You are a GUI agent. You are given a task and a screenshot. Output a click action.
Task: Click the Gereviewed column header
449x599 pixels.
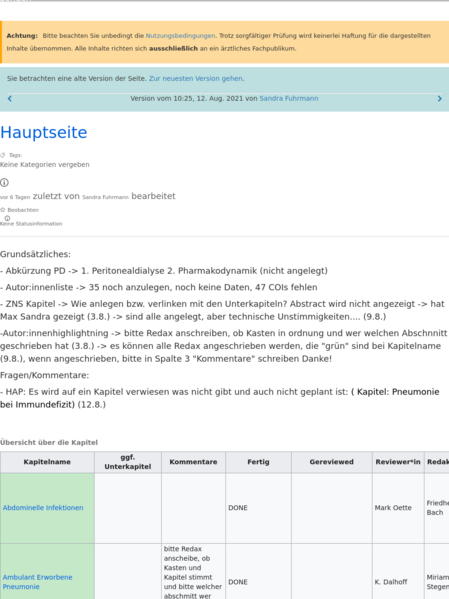pyautogui.click(x=332, y=462)
